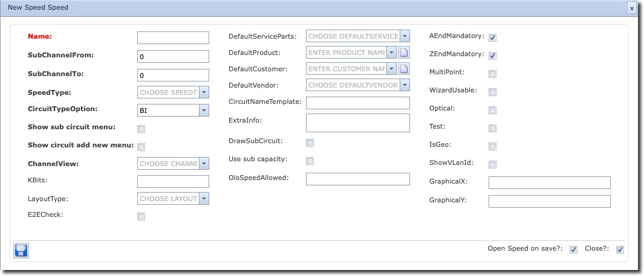Expand the CircuitTypeOption dropdown showing BI
The width and height of the screenshot is (644, 276).
(204, 111)
